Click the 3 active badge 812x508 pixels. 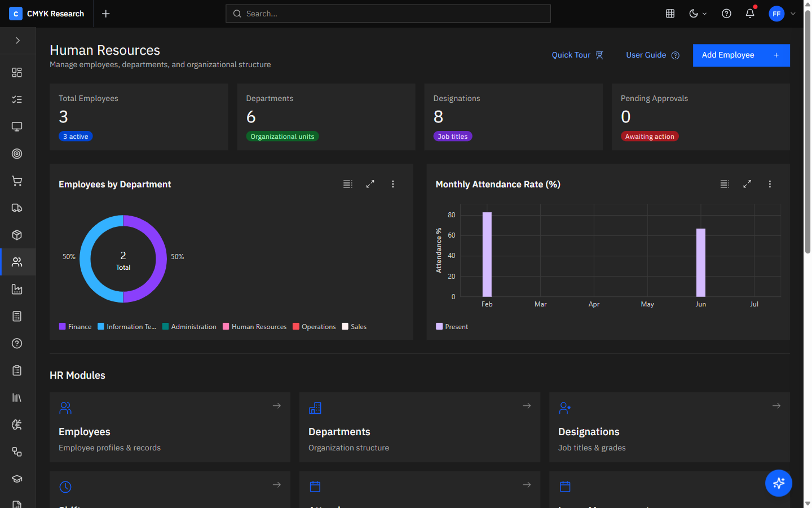[76, 137]
